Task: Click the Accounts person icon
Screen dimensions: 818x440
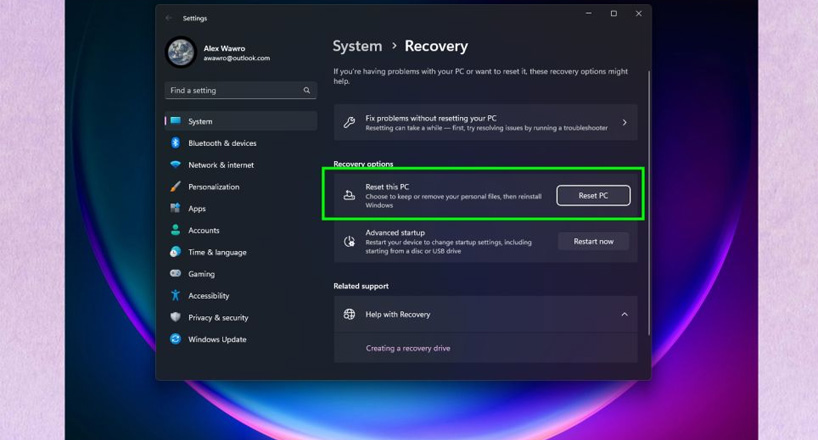Action: [176, 230]
